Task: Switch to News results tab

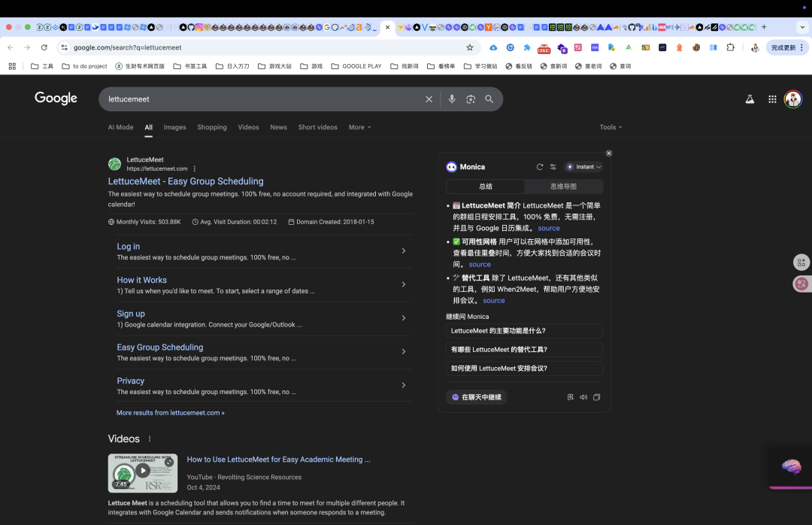Action: [278, 127]
